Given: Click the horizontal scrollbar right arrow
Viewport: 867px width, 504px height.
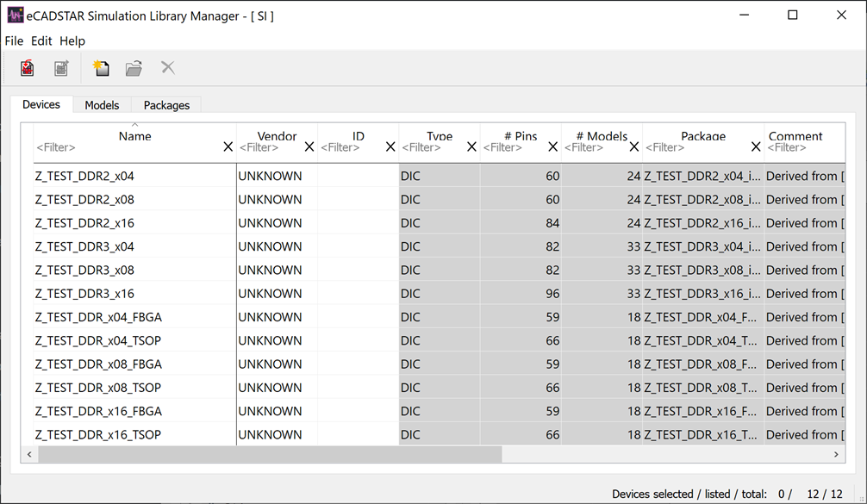Looking at the screenshot, I should [836, 454].
